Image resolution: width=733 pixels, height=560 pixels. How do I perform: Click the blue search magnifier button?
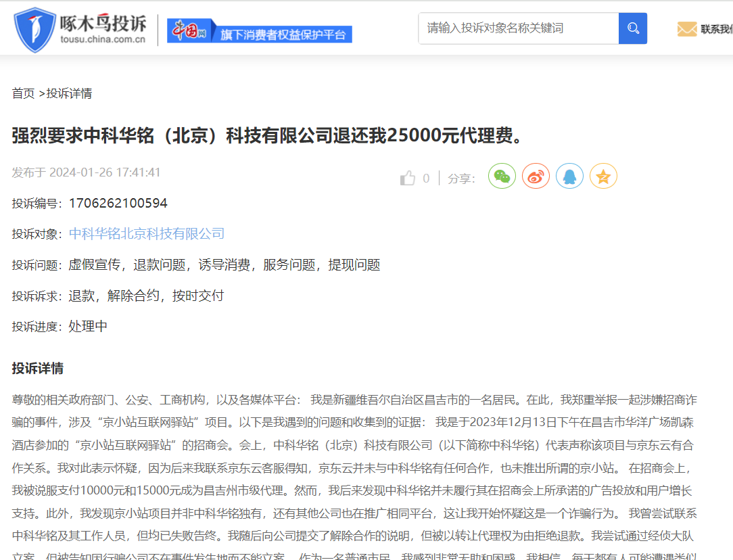(x=632, y=28)
